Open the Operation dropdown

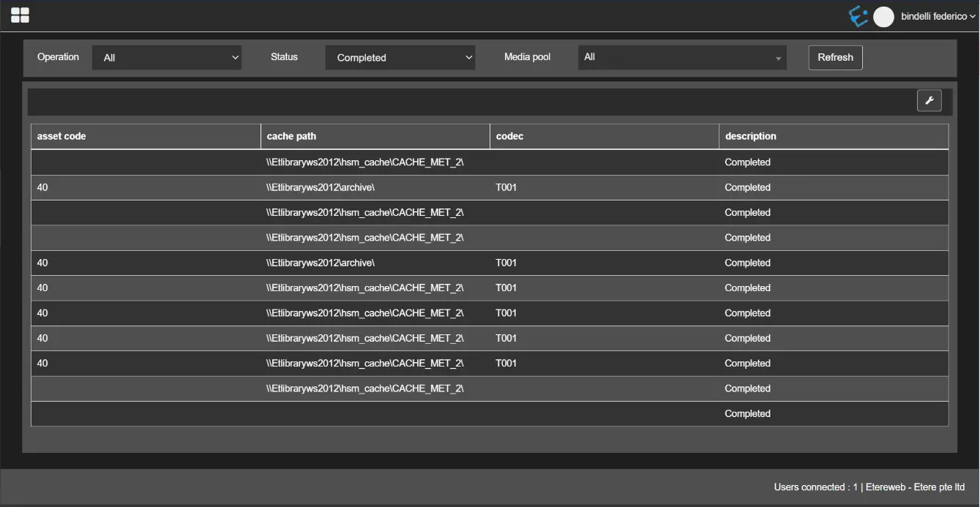tap(167, 58)
